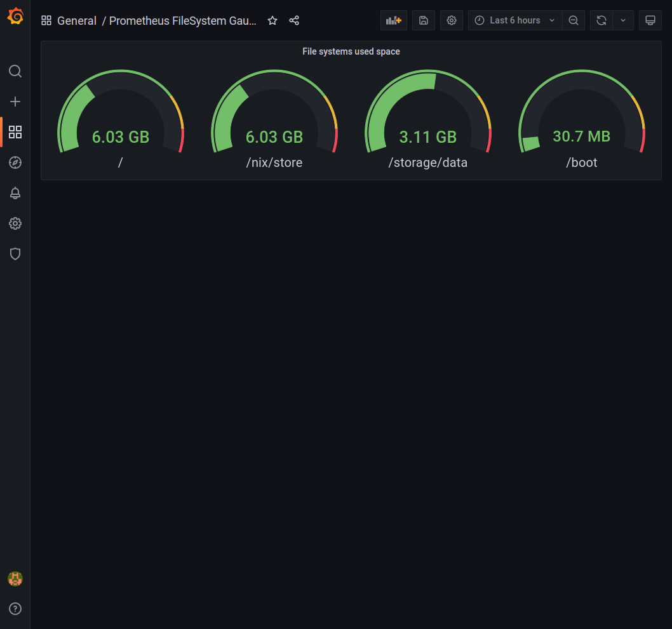Open the Help question mark icon

pos(15,609)
